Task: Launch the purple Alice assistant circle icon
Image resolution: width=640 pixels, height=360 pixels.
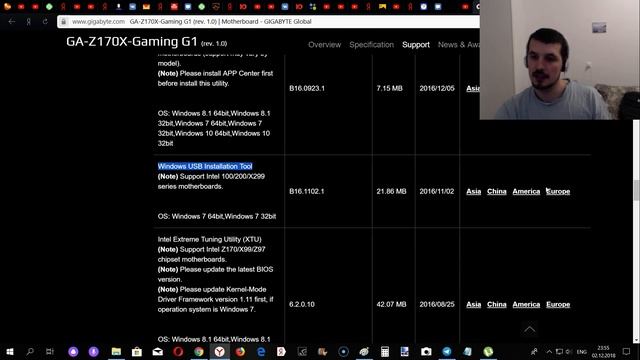Action: click(73, 351)
